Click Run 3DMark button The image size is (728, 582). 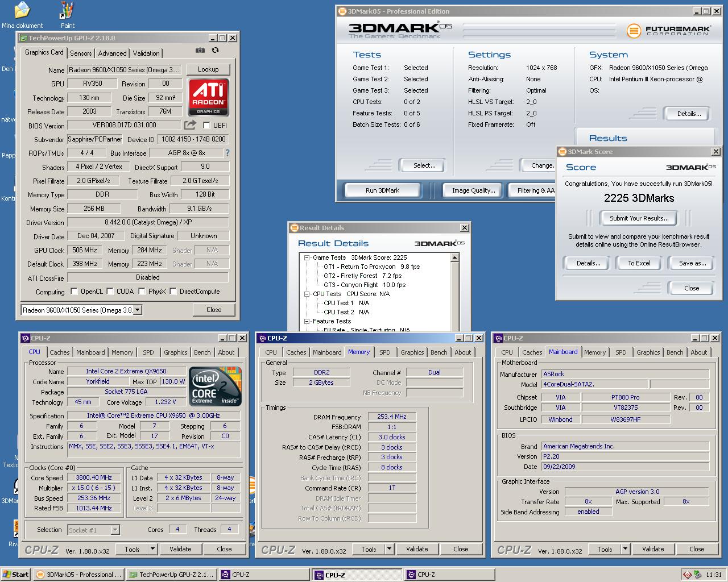[382, 190]
